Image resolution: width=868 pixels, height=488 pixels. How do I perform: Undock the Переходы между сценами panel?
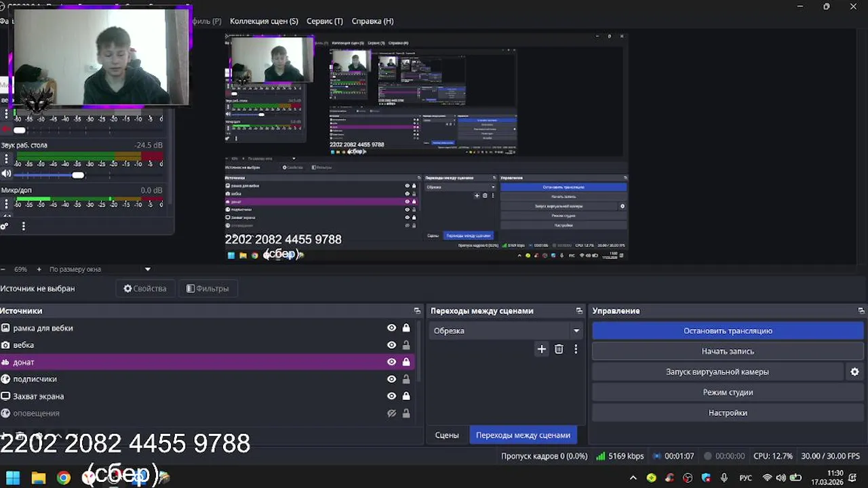click(579, 310)
